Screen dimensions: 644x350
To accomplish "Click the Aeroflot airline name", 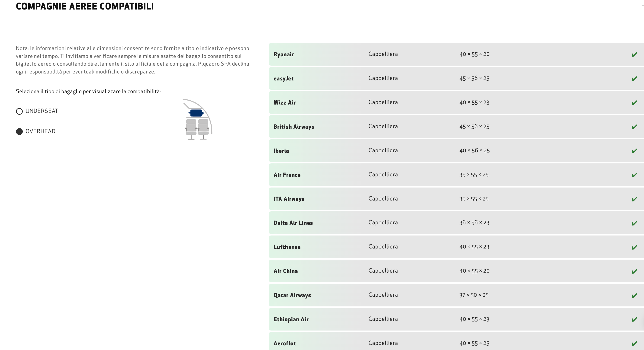I will (284, 344).
